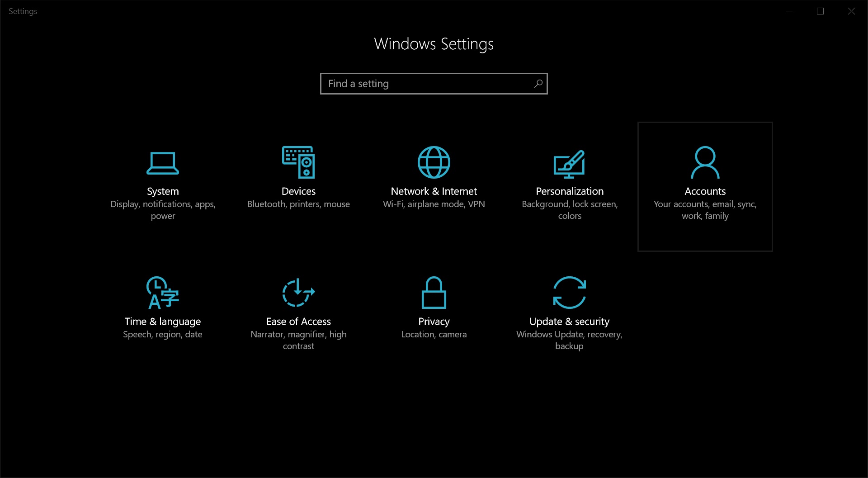Click 'Windows Update, recovery, backup' description
Viewport: 868px width, 478px height.
coord(570,340)
